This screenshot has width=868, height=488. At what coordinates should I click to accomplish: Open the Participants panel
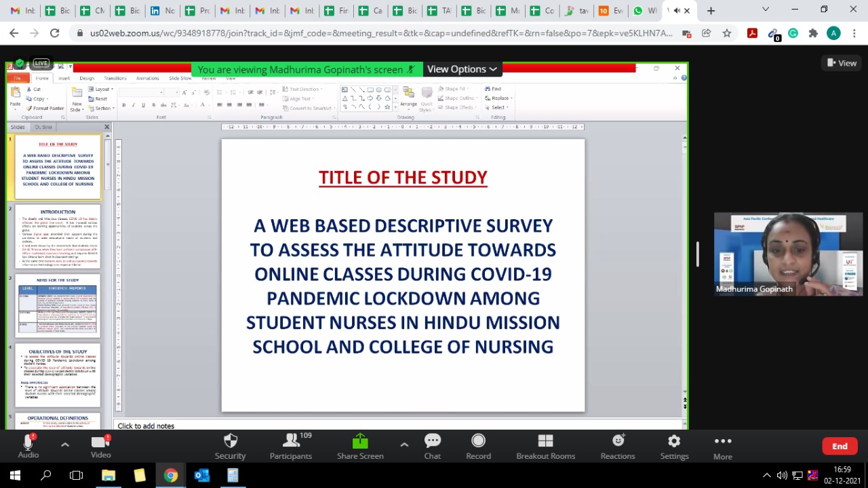[x=291, y=446]
